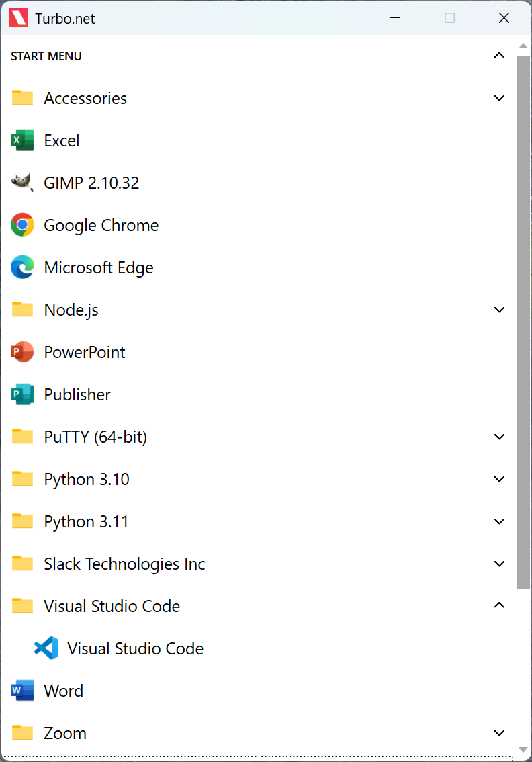
Task: Collapse the Visual Studio Code folder chevron
Action: pos(499,605)
